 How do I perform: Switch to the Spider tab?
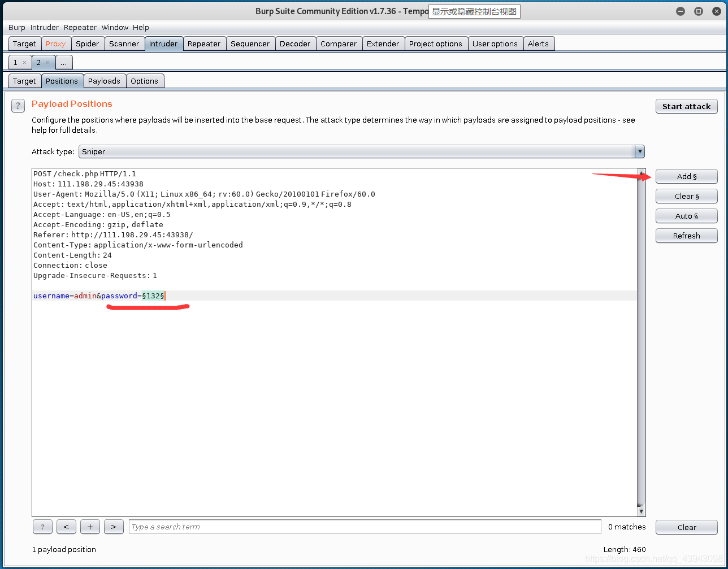pyautogui.click(x=88, y=44)
